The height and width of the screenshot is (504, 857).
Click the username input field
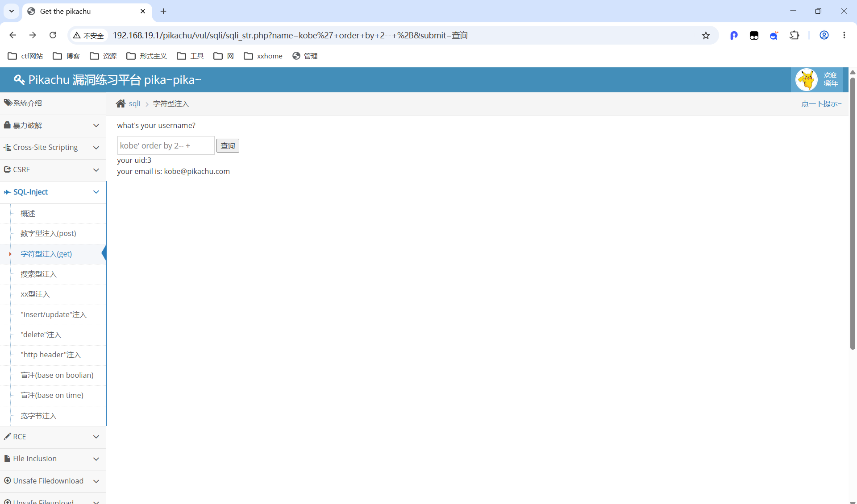tap(166, 145)
